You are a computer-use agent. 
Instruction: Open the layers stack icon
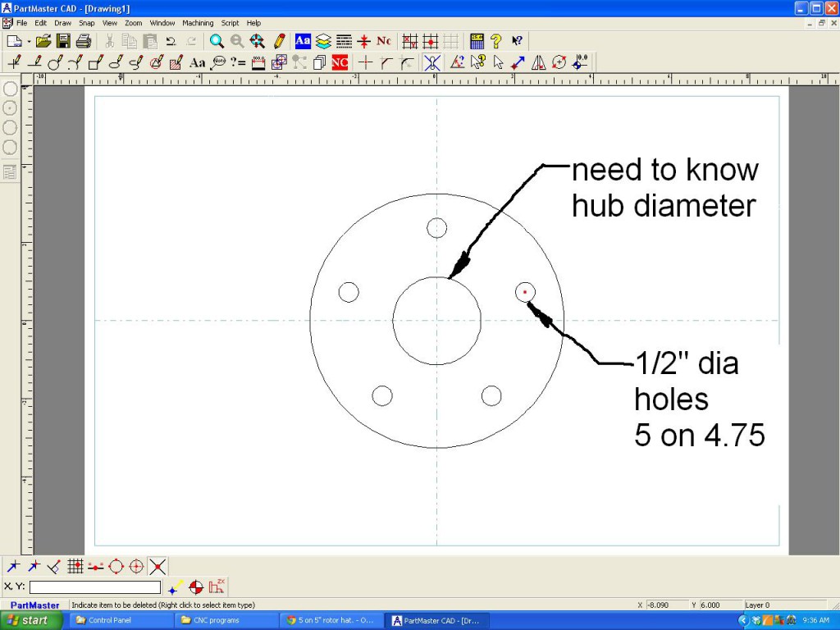point(323,41)
